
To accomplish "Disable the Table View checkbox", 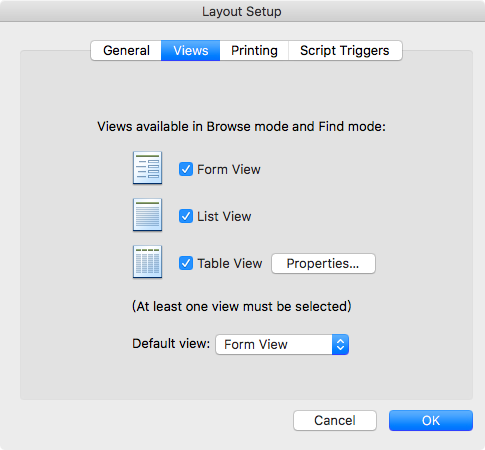I will tap(186, 263).
